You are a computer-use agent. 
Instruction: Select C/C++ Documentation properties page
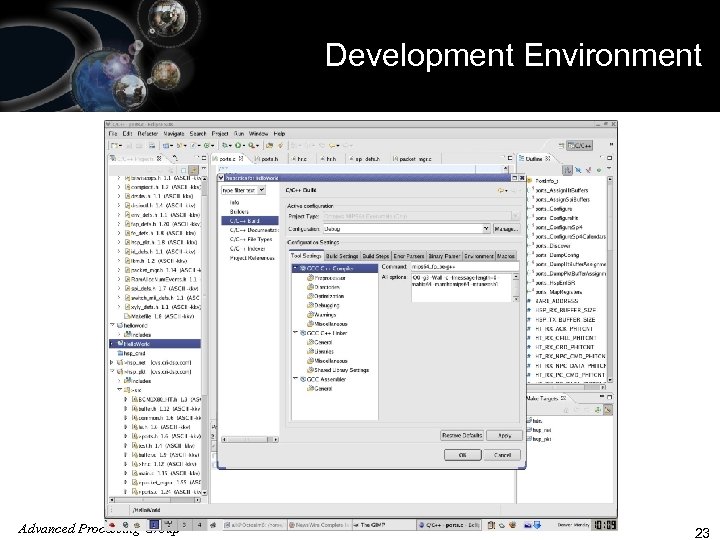(x=254, y=230)
